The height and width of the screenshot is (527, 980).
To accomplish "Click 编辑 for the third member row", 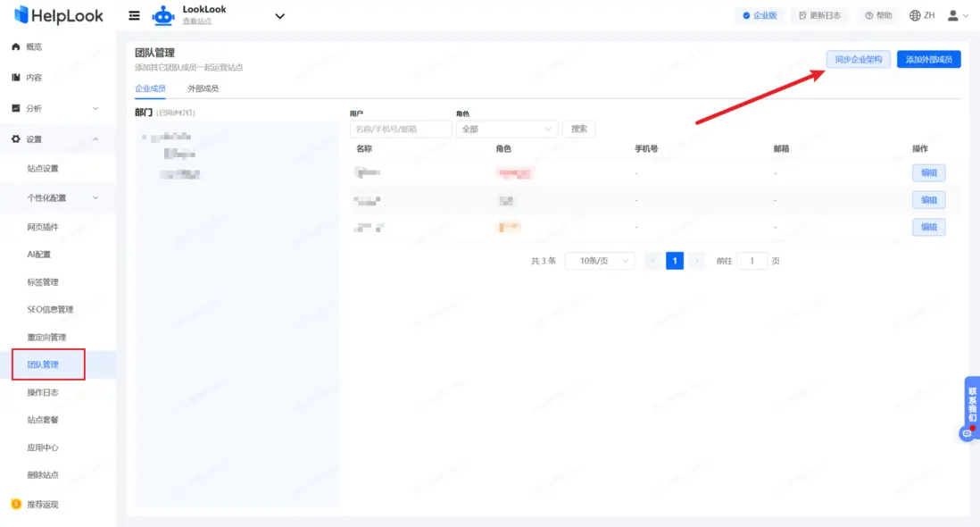I will click(x=929, y=227).
